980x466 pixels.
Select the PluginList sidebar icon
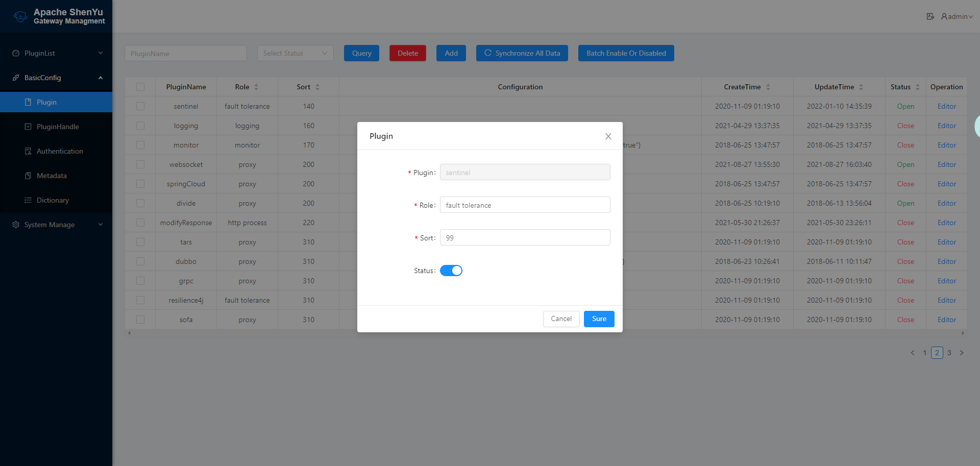[x=15, y=53]
